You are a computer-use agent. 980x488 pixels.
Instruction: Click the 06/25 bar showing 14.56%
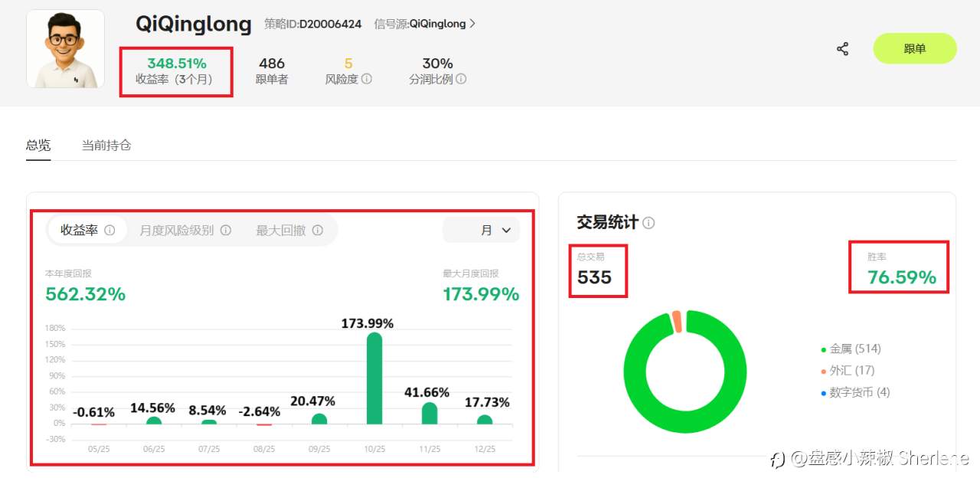tap(154, 420)
